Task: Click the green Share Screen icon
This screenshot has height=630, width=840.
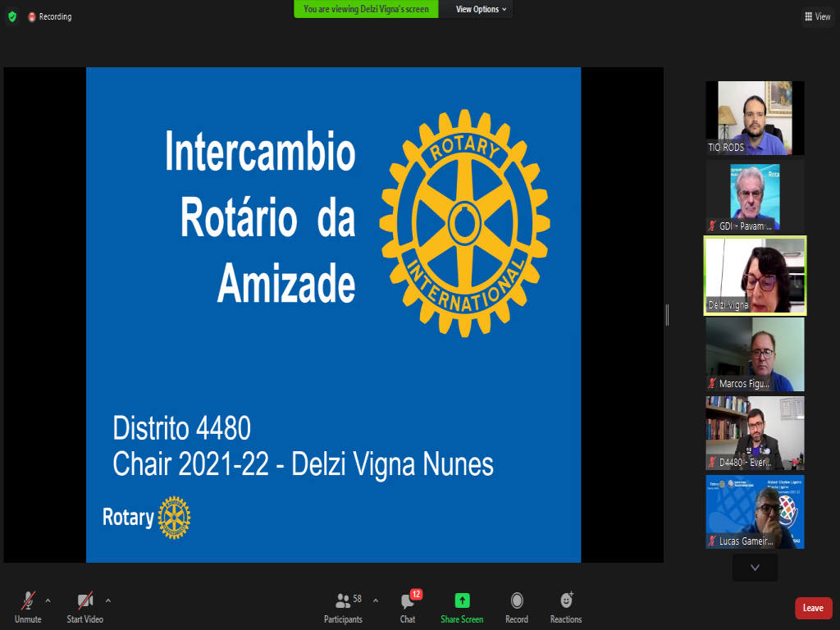Action: pyautogui.click(x=462, y=600)
